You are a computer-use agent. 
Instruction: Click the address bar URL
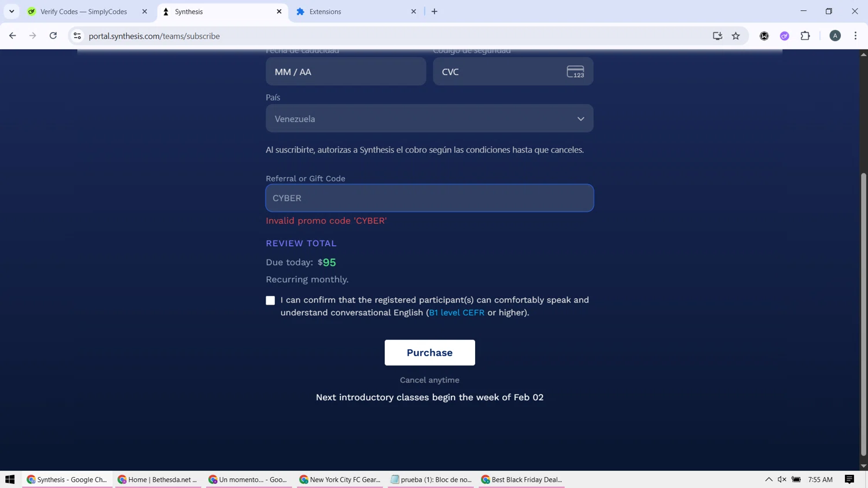click(154, 36)
